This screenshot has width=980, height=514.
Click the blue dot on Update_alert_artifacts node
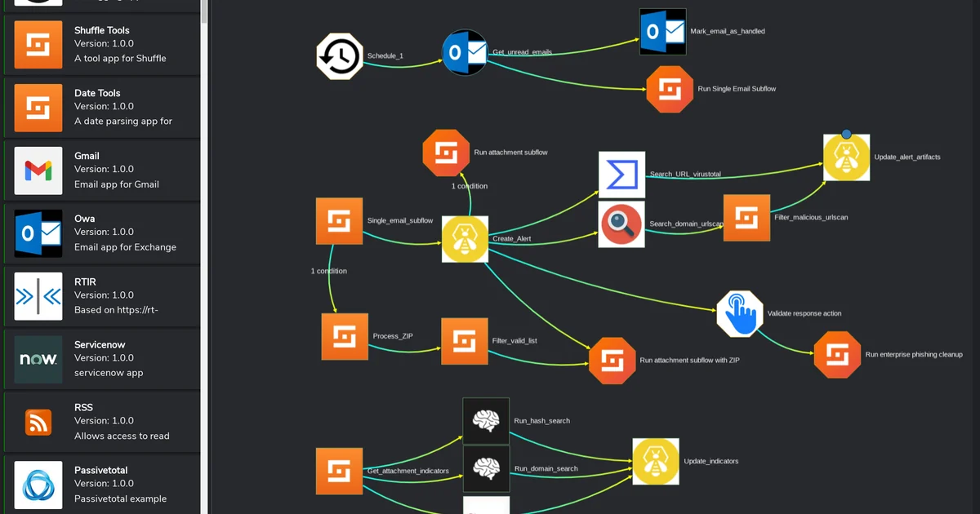[846, 134]
